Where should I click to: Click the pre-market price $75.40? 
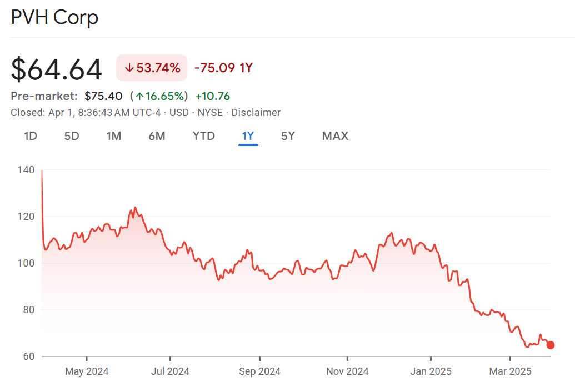103,97
